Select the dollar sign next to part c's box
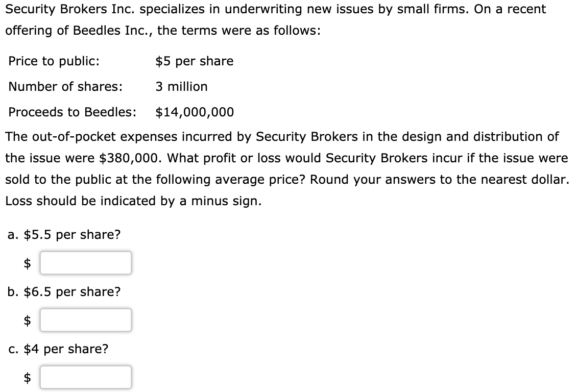The height and width of the screenshot is (392, 577). 27,377
